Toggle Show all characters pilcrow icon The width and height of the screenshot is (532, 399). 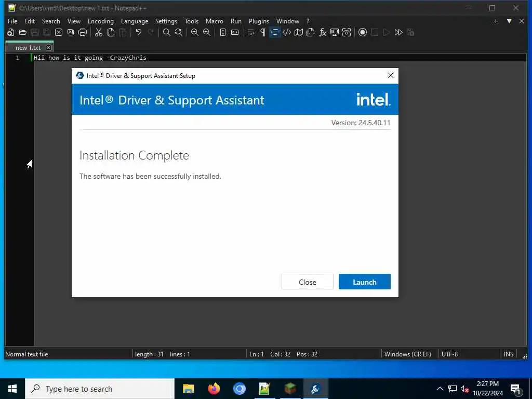[x=262, y=32]
